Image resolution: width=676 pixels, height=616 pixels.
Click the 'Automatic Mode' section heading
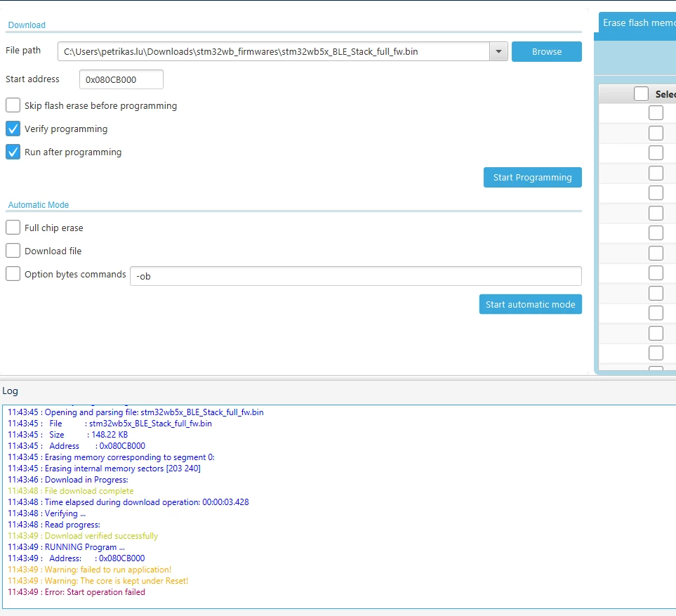(x=39, y=205)
